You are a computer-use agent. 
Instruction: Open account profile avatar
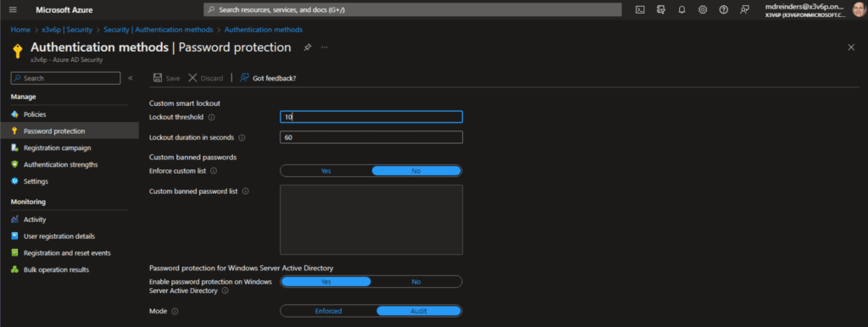pos(860,10)
